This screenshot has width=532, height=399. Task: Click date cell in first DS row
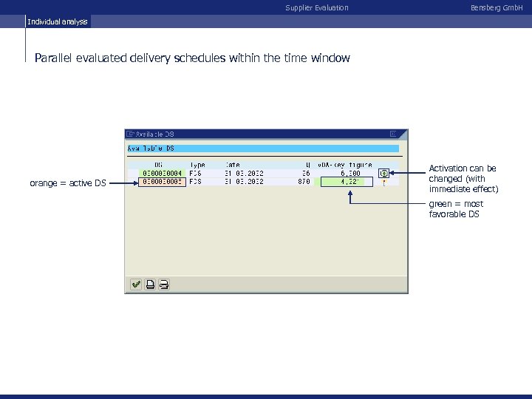coord(244,174)
